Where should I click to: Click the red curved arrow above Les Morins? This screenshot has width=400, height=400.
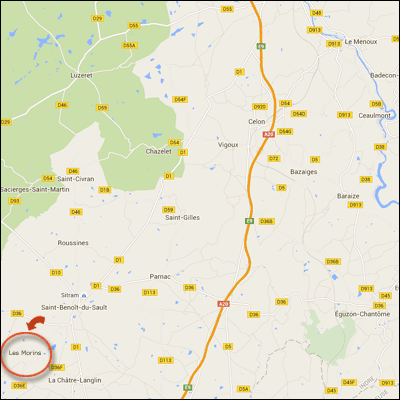tap(35, 323)
